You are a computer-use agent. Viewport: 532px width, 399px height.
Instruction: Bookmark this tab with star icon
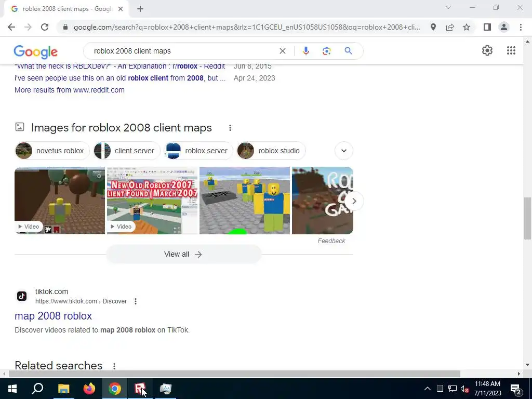[467, 27]
